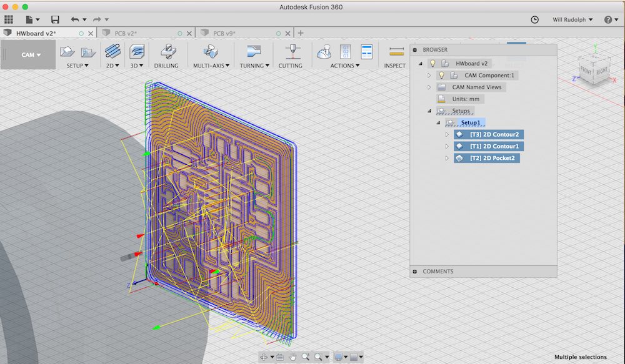
Task: Close the PCB v2 tab
Action: pos(189,34)
